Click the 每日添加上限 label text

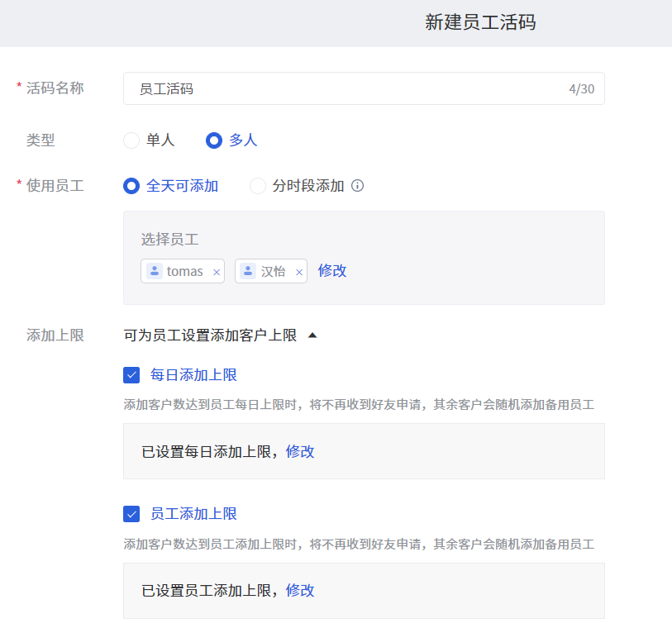193,375
